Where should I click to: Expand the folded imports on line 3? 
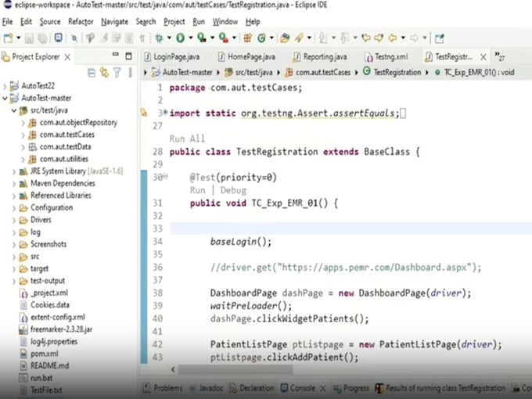[x=166, y=113]
